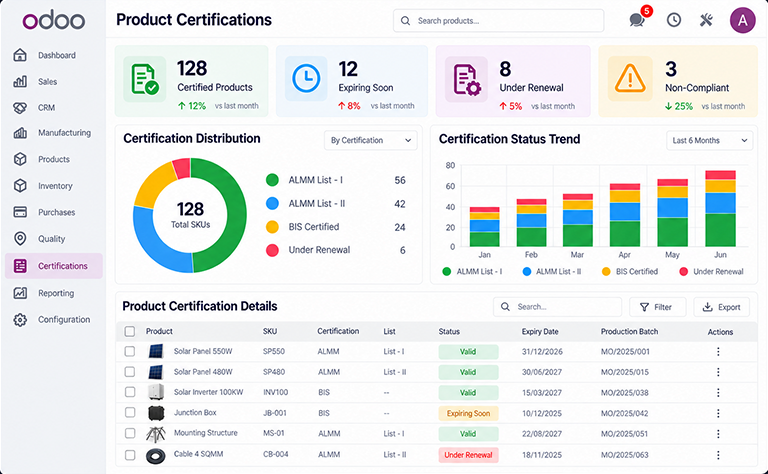The image size is (768, 474).
Task: Open the Dashboard sidebar icon
Action: (x=20, y=55)
